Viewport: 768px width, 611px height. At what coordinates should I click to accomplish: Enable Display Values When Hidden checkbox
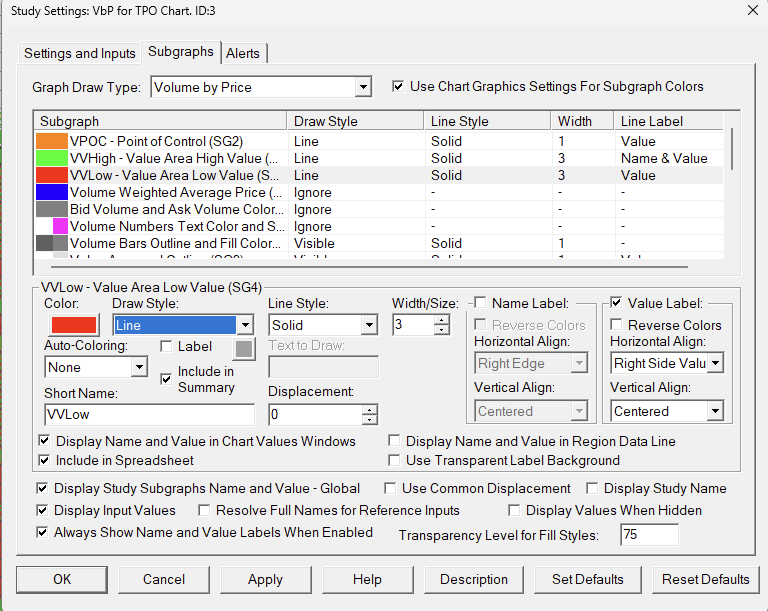(514, 510)
